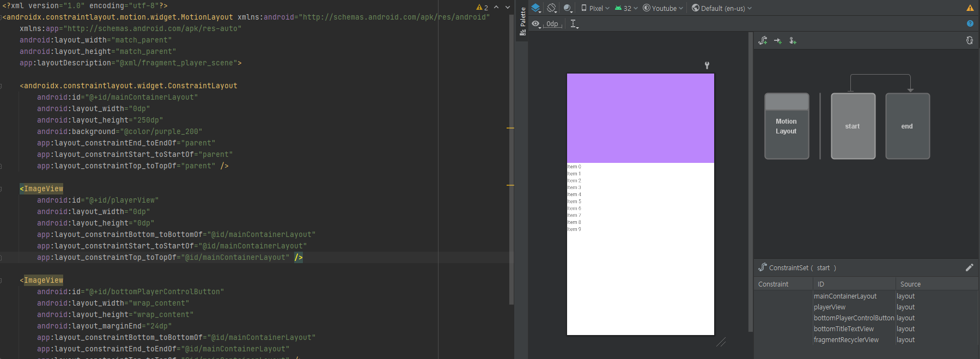Viewport: 980px width, 359px height.
Task: Click the warning triangle in design toolbar
Action: pyautogui.click(x=970, y=8)
